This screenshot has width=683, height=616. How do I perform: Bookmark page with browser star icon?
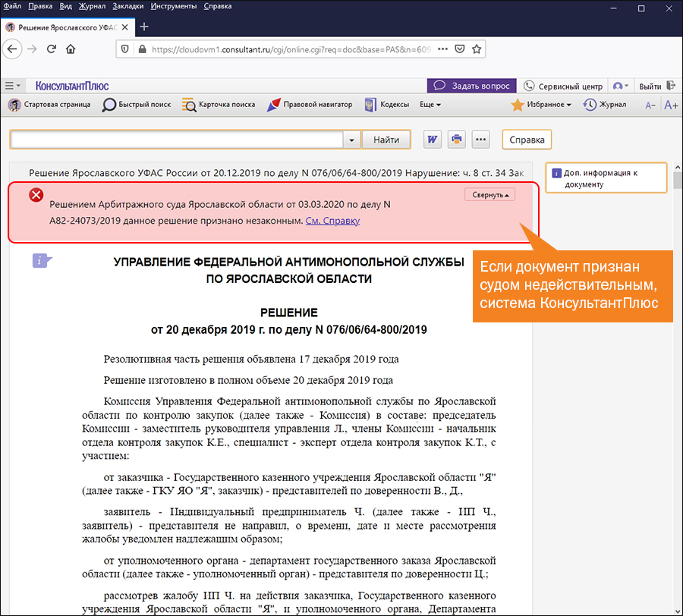(477, 49)
